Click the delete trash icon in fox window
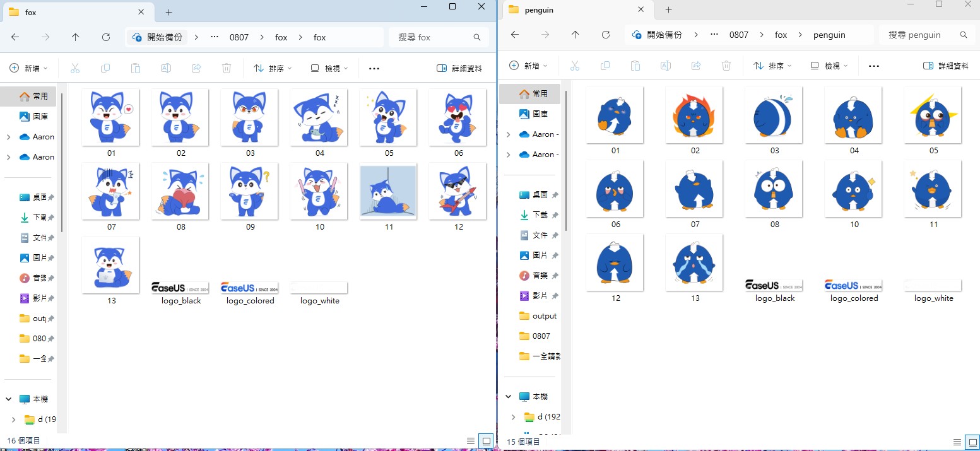Image resolution: width=980 pixels, height=451 pixels. click(x=227, y=68)
